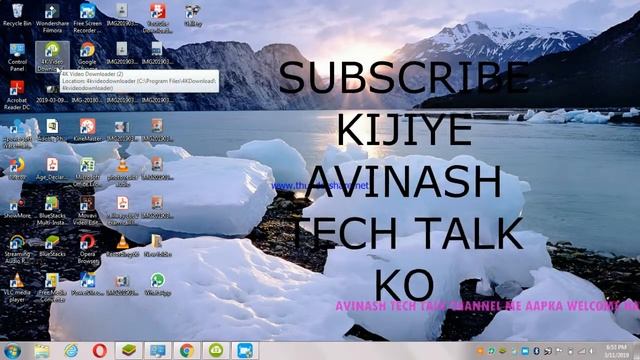The image size is (640, 360).
Task: Select the 4K Video Downloader desktop shortcut
Action: pyautogui.click(x=52, y=57)
